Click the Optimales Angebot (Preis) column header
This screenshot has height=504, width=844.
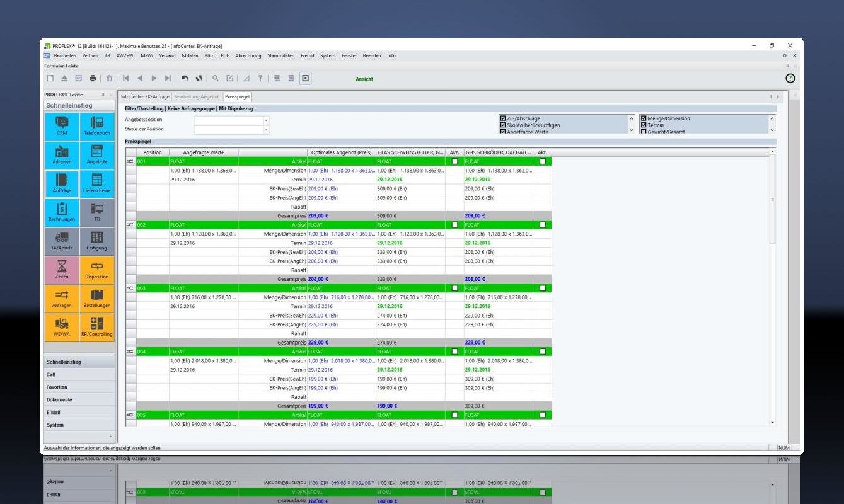click(341, 152)
